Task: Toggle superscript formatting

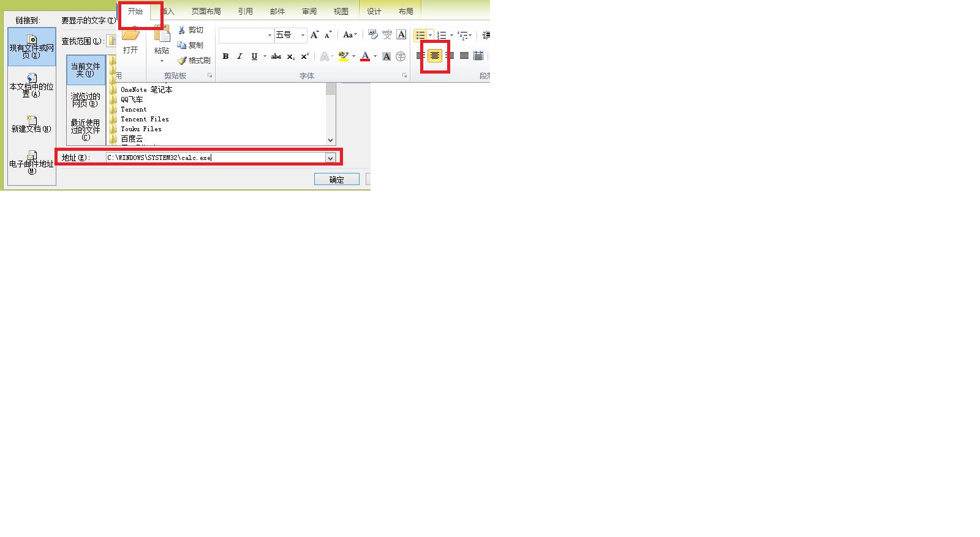Action: [304, 56]
